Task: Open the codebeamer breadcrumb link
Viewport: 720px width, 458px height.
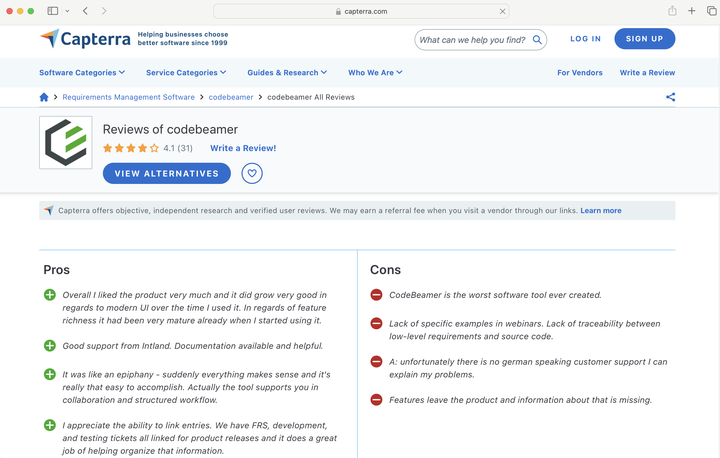Action: 231,97
